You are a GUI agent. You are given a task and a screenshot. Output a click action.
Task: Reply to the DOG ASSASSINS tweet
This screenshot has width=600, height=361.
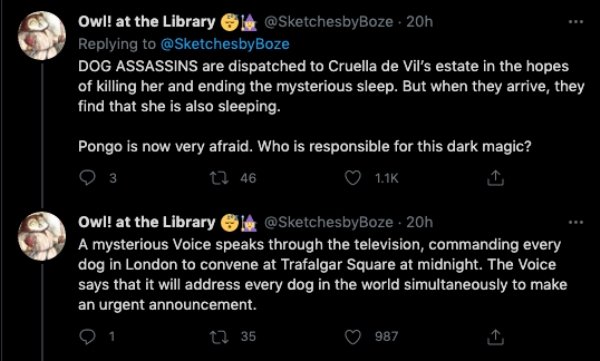(x=87, y=178)
